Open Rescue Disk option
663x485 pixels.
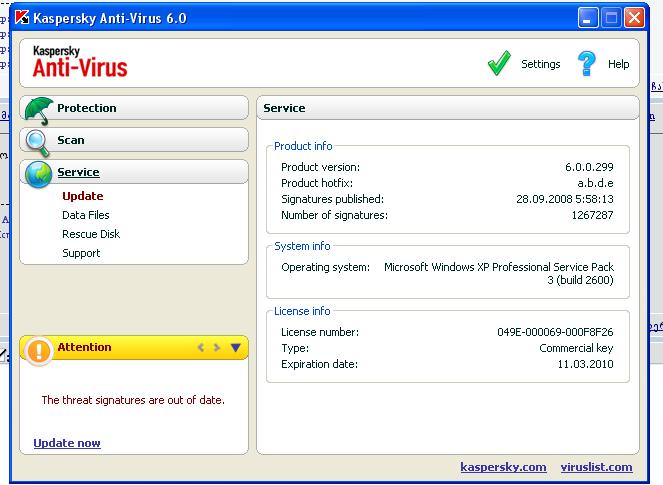click(x=91, y=234)
